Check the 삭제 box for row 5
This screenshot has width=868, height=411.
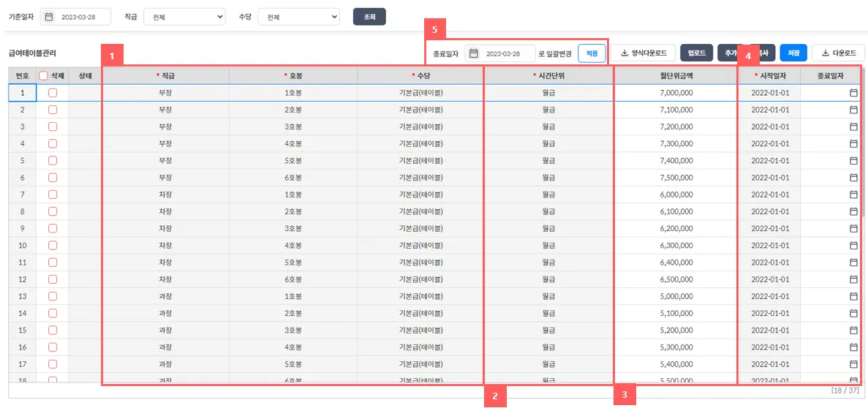coord(53,161)
